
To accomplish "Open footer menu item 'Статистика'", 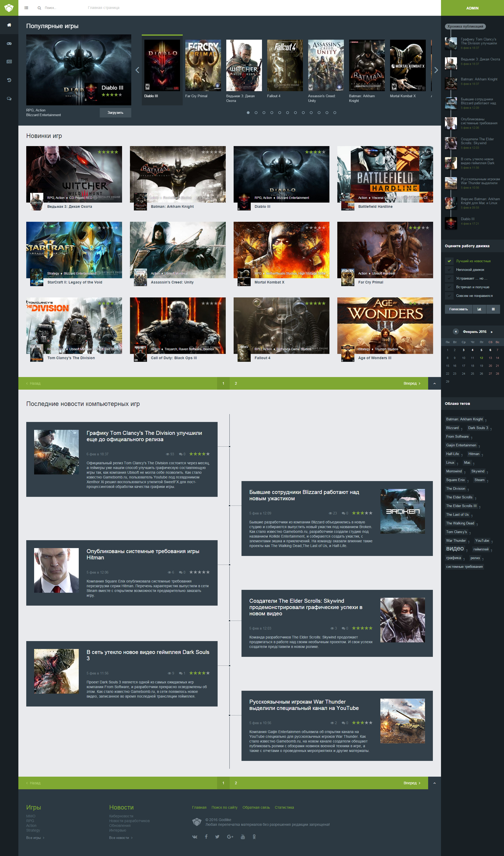I will (284, 807).
